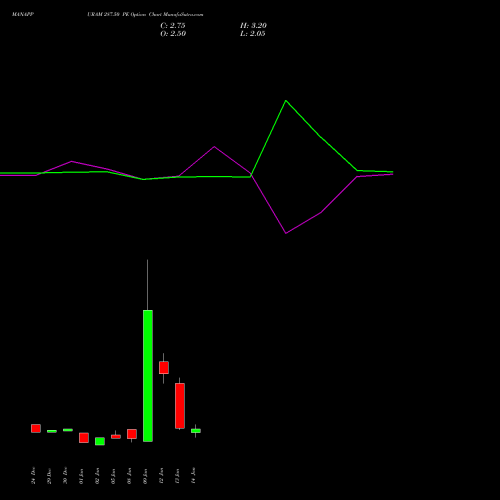Viewport: 500px width, 500px height.
Task: Click the '14 Jan' date axis label
Action: [193, 476]
